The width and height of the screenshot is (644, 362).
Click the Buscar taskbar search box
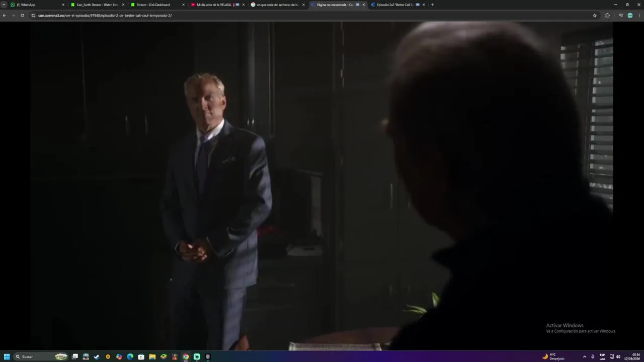tap(41, 356)
